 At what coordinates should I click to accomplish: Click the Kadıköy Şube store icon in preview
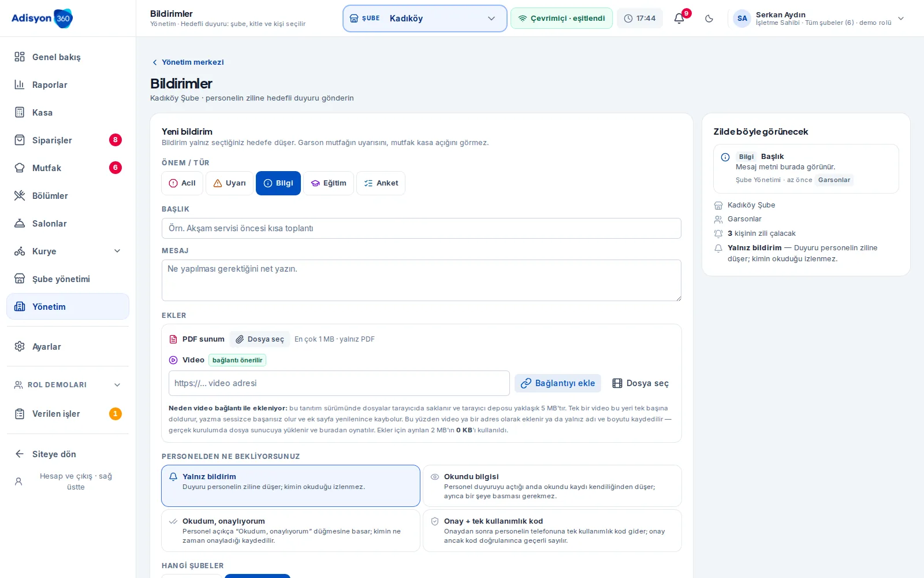pos(718,205)
